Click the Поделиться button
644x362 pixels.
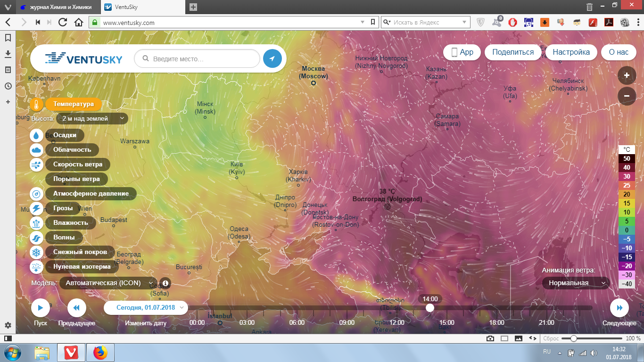(513, 52)
